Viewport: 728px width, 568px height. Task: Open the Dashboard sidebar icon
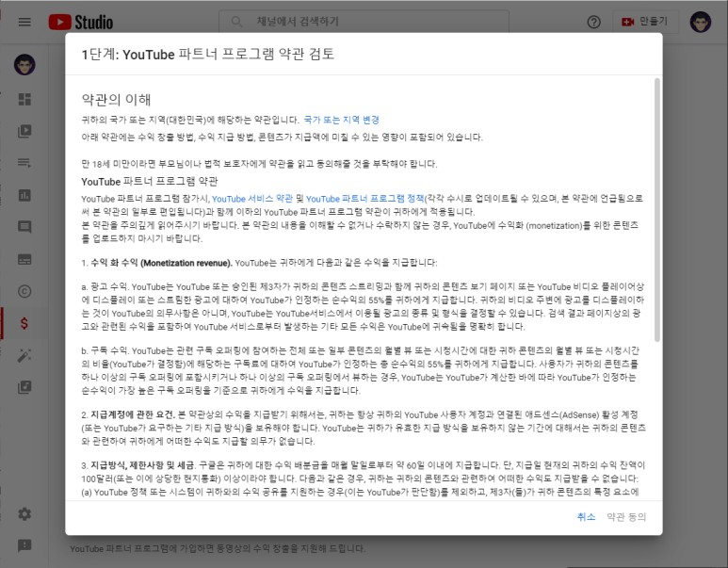click(x=24, y=99)
